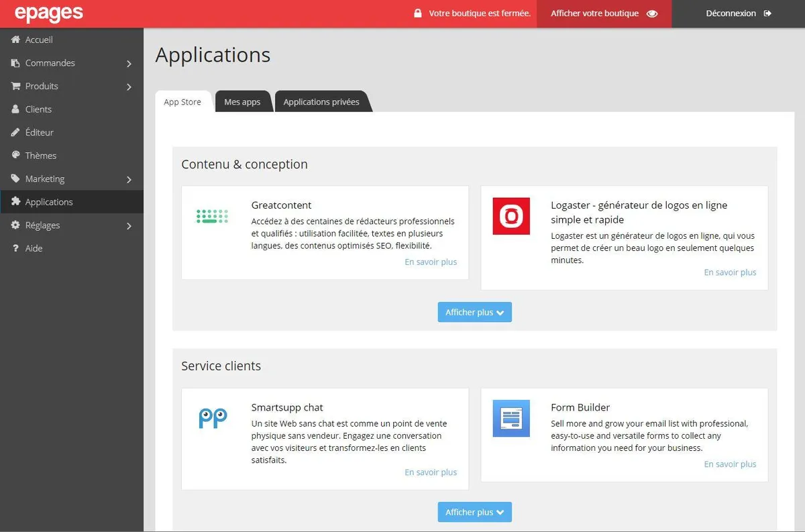Click the sign-out arrow icon beside Déconnexion

767,13
